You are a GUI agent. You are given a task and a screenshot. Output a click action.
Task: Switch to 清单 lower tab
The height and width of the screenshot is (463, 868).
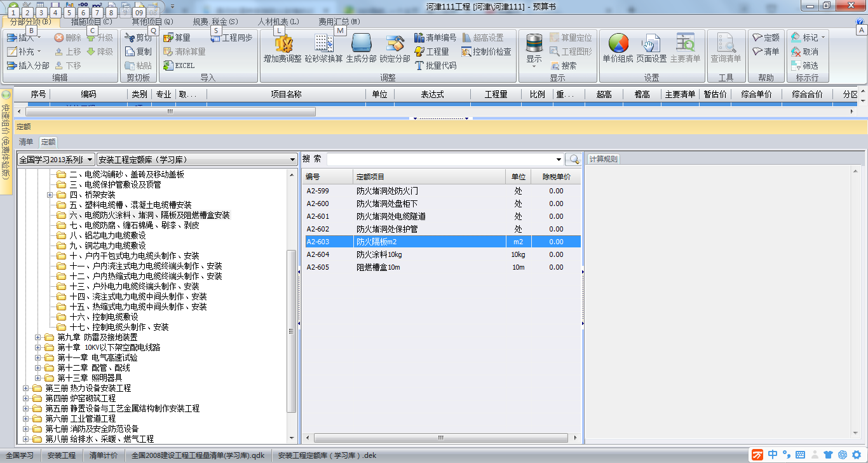click(x=26, y=142)
